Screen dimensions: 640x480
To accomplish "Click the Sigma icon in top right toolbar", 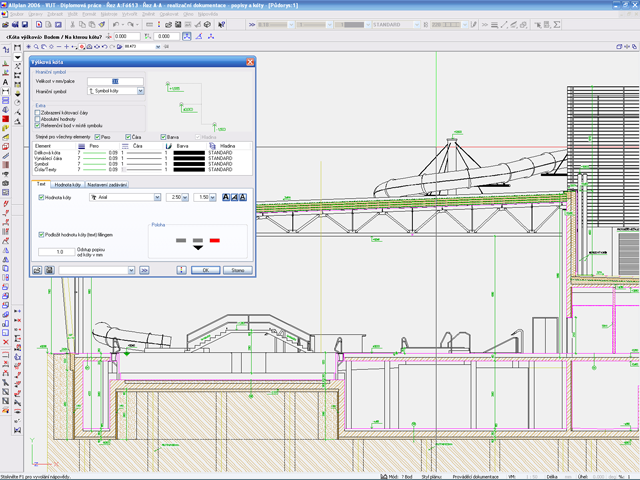I will [556, 24].
